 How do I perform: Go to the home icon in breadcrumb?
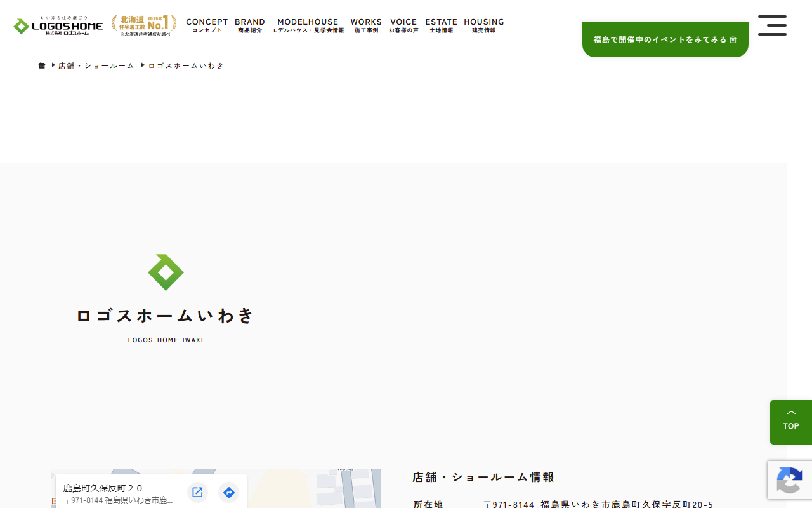(x=42, y=65)
